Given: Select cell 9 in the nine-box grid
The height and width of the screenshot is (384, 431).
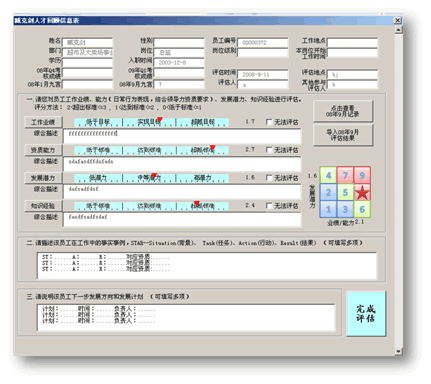Looking at the screenshot, I should click(362, 175).
